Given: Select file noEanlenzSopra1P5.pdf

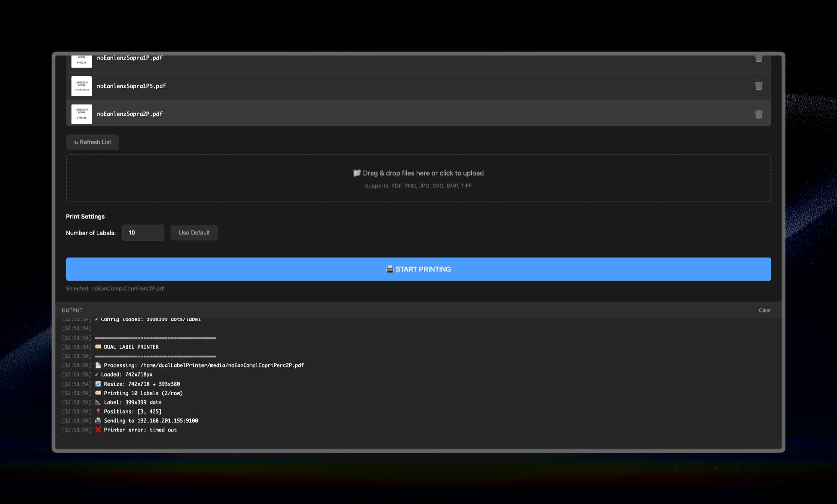Looking at the screenshot, I should click(x=418, y=86).
